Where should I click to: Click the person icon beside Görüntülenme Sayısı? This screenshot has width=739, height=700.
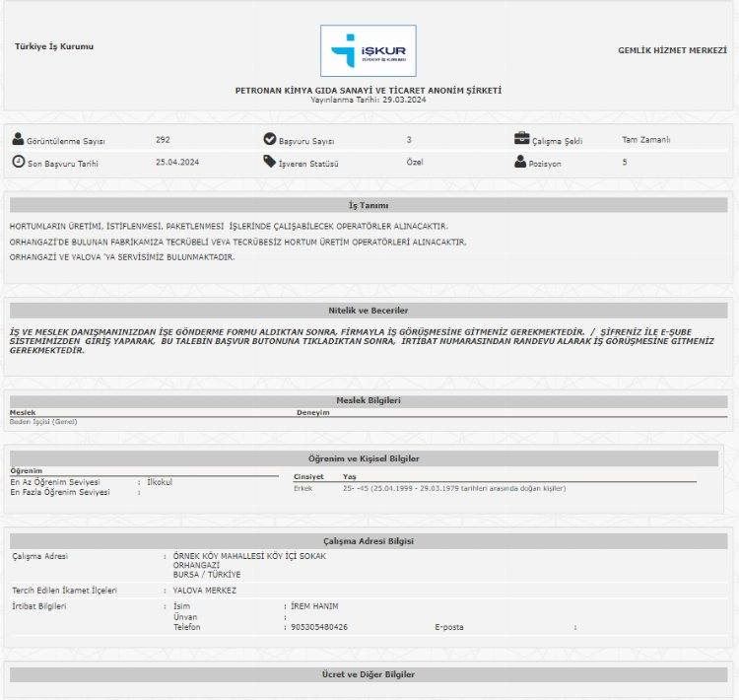tap(19, 140)
